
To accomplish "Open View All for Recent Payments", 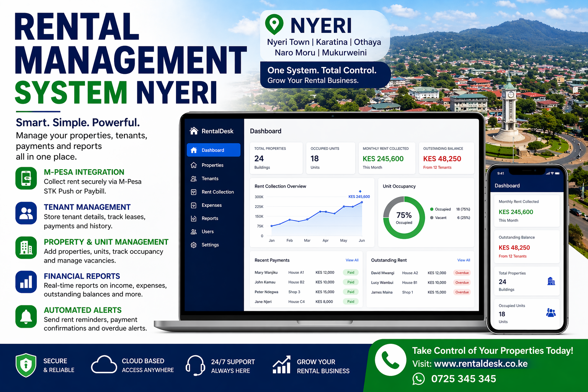I will click(x=352, y=260).
